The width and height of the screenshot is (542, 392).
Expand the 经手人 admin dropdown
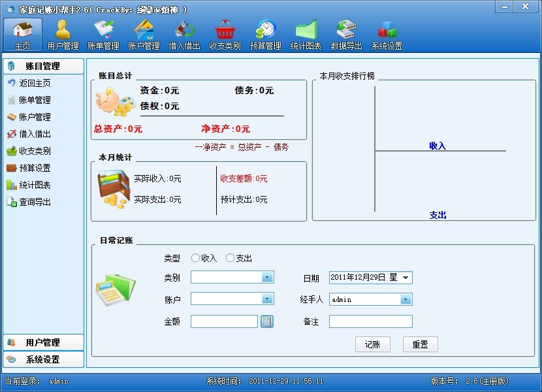(x=406, y=299)
